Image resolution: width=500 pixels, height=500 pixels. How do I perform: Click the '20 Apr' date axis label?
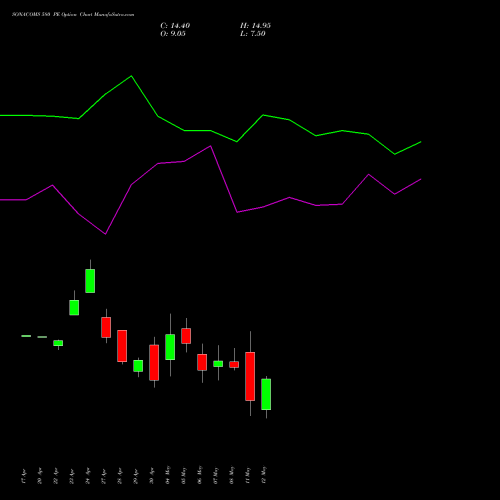(39, 476)
